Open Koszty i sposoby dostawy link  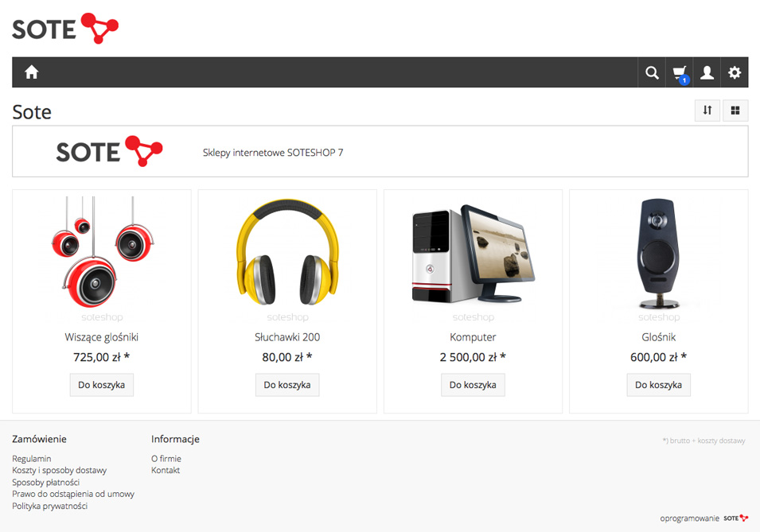59,470
